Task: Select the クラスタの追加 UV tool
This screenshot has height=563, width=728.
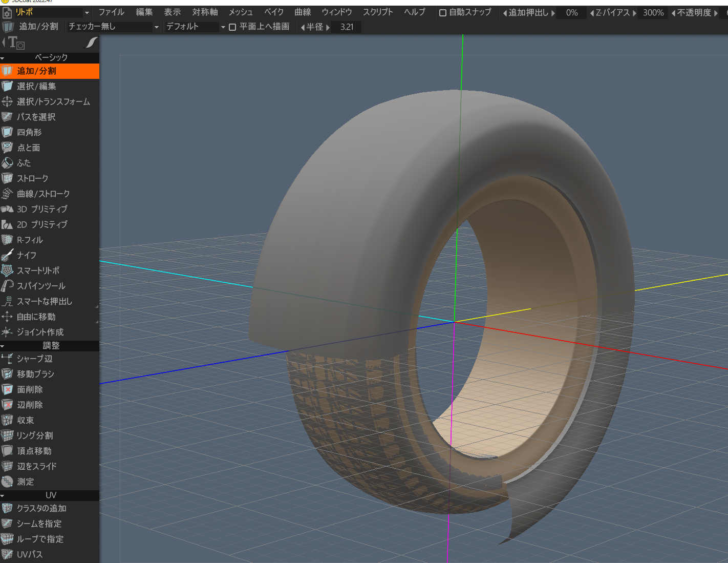Action: click(50, 508)
